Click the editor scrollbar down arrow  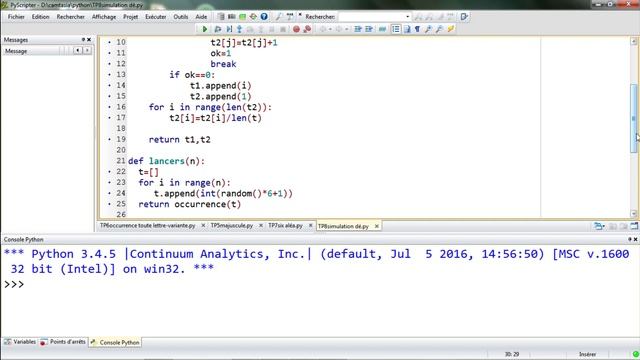634,213
